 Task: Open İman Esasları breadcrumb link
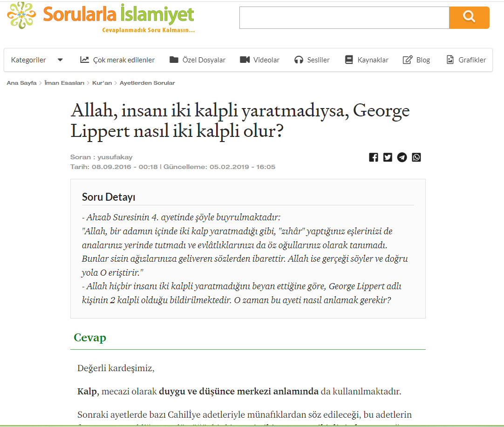coord(64,83)
